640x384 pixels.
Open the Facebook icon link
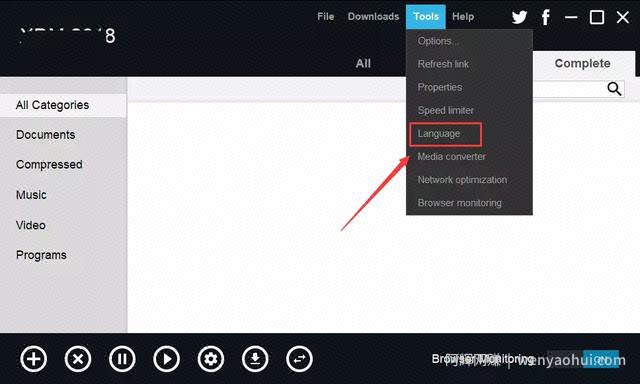546,17
